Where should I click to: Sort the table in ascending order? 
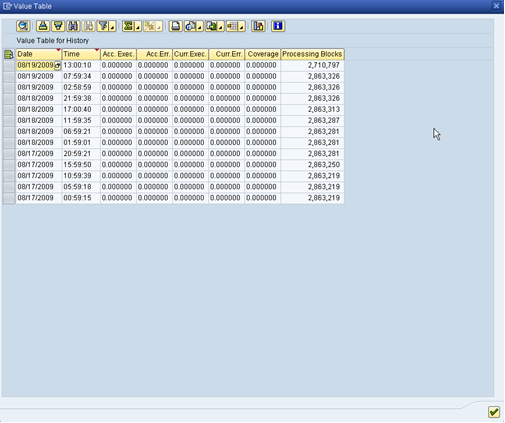[43, 26]
